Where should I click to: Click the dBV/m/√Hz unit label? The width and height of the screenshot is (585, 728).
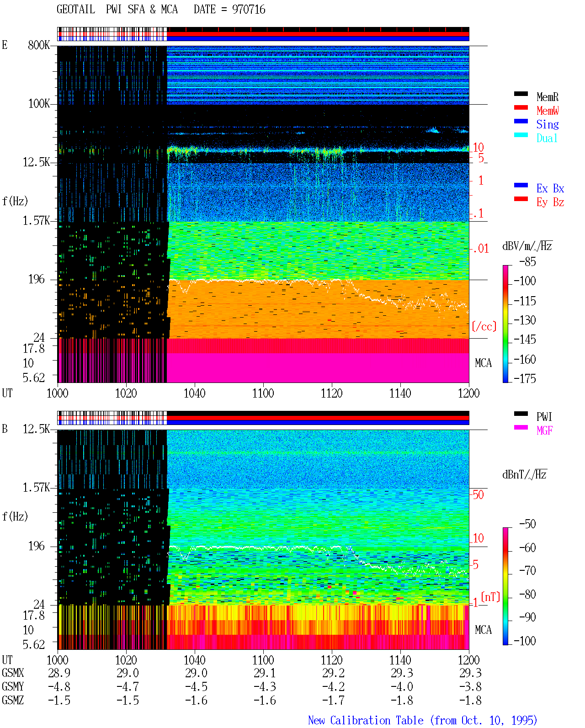point(527,246)
